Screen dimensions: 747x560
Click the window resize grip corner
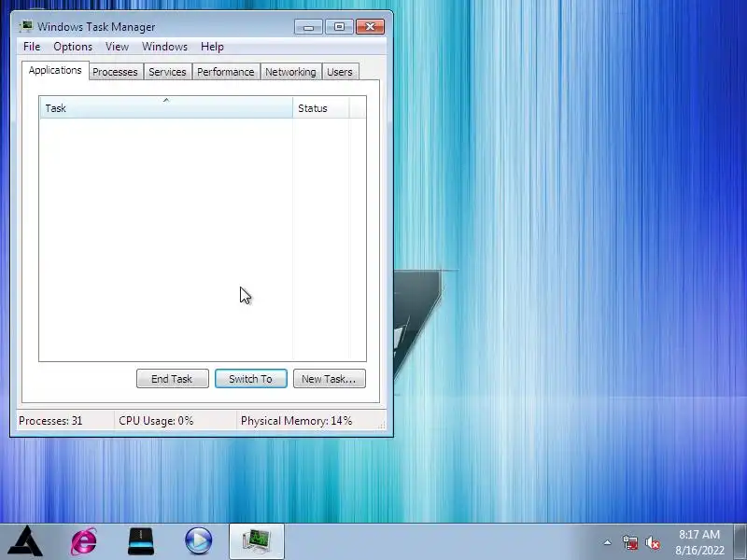click(382, 426)
